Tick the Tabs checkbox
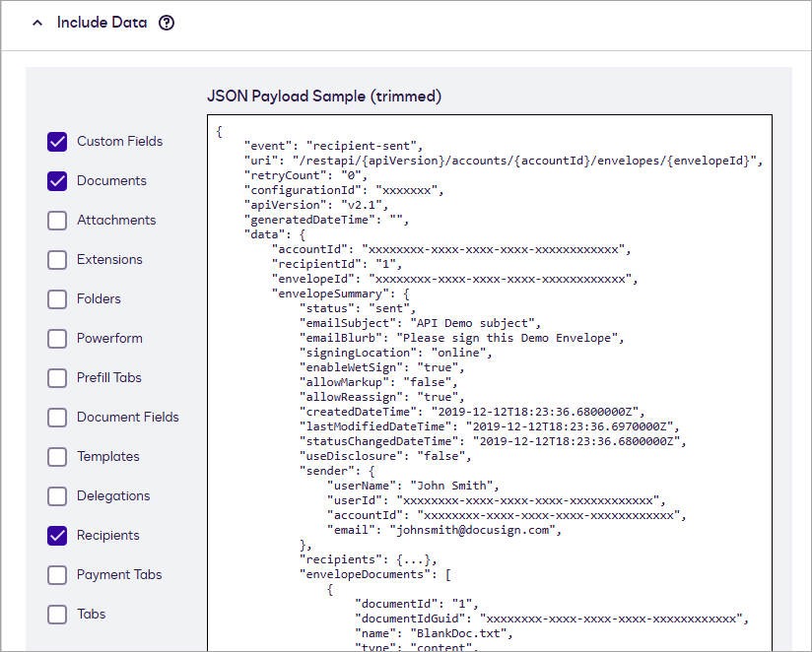The image size is (812, 652). (57, 615)
